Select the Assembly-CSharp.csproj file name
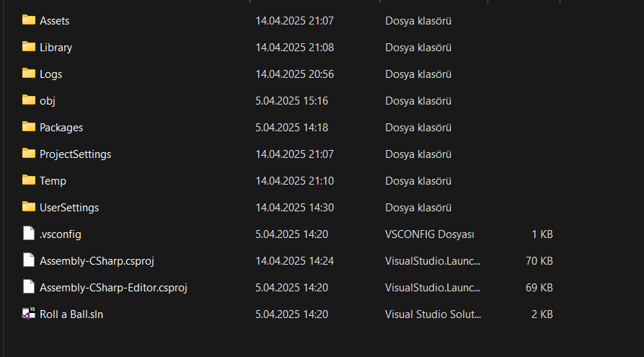The image size is (644, 357). point(97,261)
